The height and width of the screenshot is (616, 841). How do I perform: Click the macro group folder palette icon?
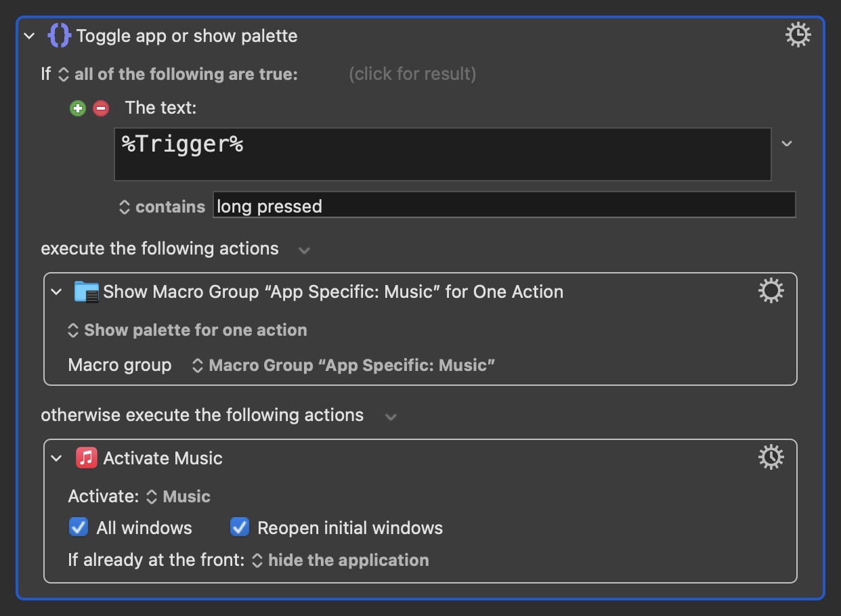click(x=87, y=292)
